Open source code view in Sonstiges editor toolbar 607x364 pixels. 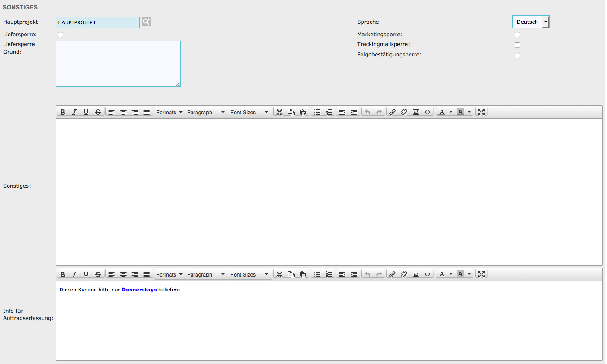point(427,112)
